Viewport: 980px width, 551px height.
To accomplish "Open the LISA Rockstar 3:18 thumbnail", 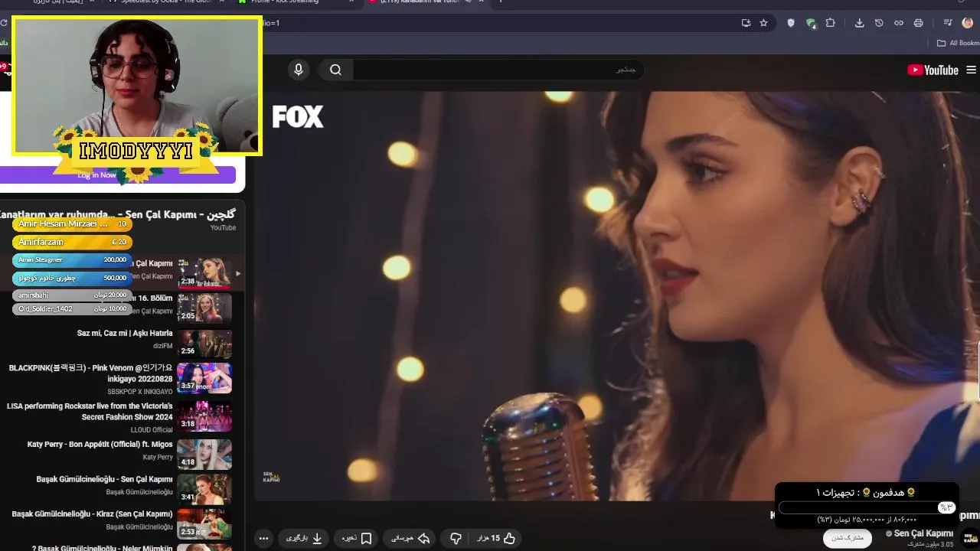I will pos(204,416).
